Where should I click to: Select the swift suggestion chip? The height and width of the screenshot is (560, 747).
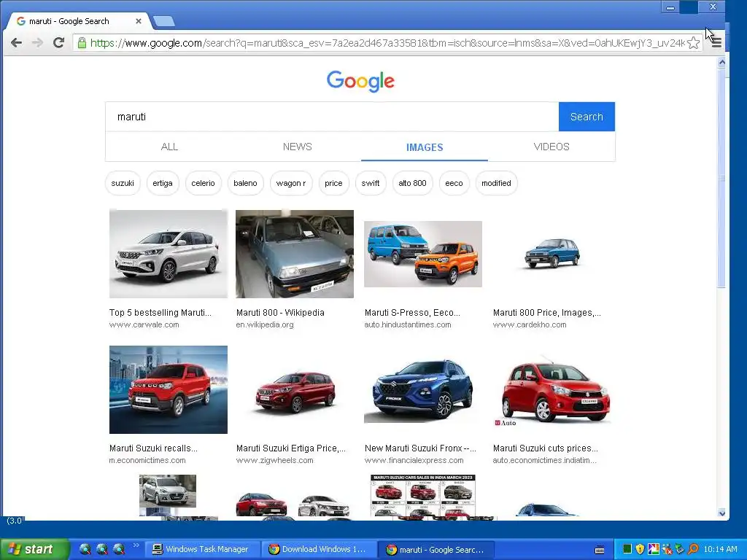(x=370, y=183)
